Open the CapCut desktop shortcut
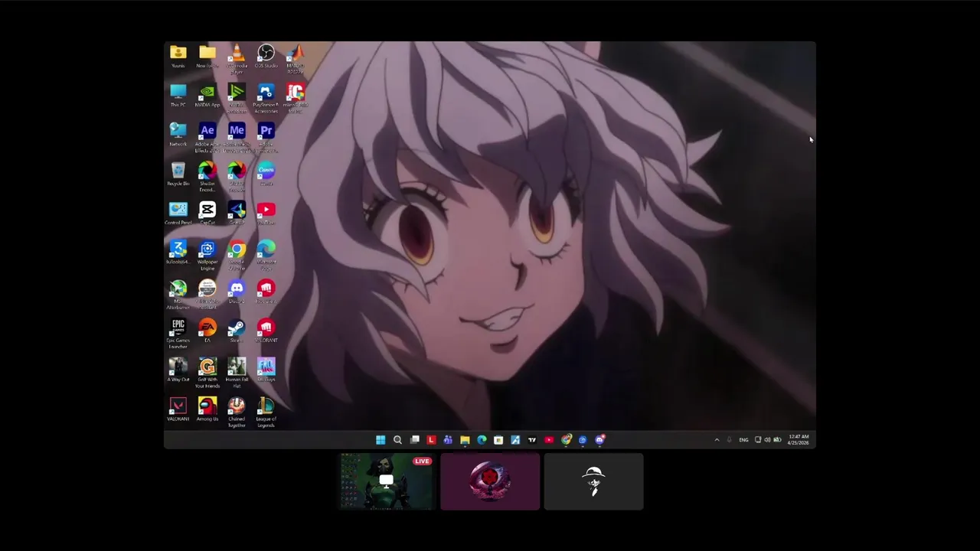The height and width of the screenshot is (551, 980). (x=207, y=214)
